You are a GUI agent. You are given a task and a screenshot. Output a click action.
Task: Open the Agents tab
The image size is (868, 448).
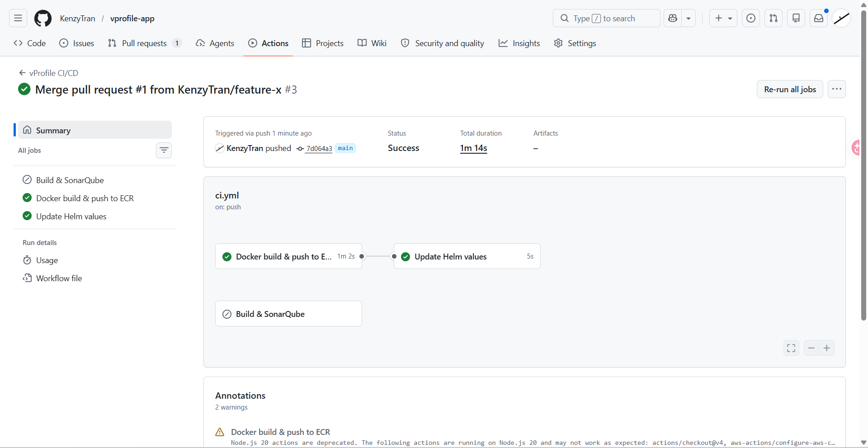click(x=215, y=43)
